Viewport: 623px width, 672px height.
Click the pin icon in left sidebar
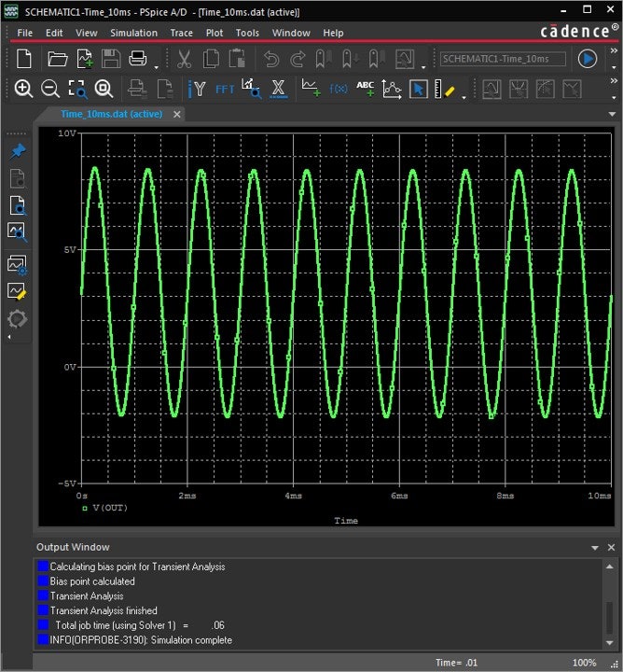[18, 151]
